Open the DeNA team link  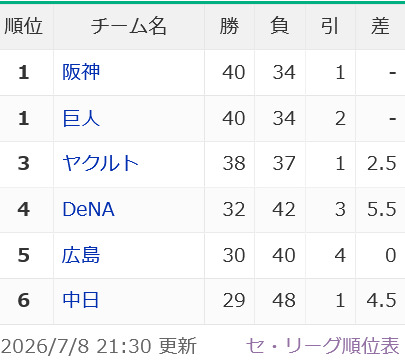coord(88,209)
